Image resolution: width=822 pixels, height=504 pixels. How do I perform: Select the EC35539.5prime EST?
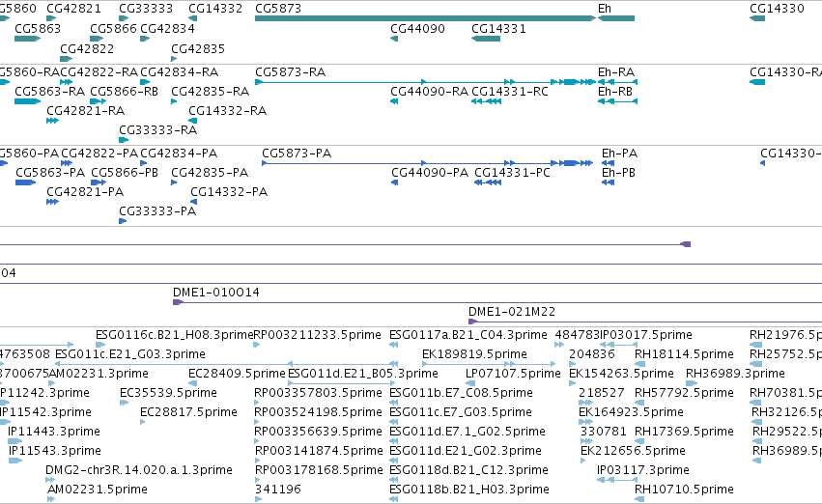(x=168, y=393)
